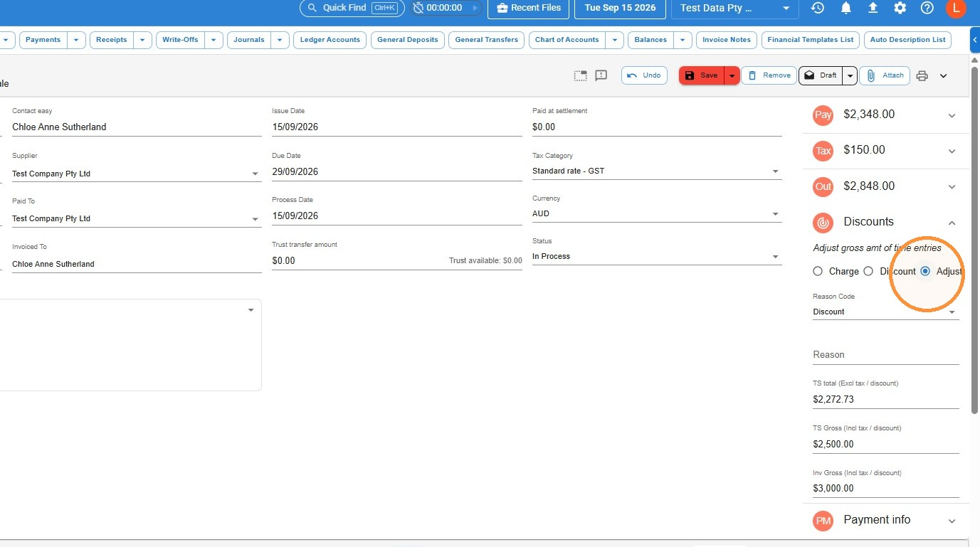Click the upload arrow icon

[x=873, y=8]
